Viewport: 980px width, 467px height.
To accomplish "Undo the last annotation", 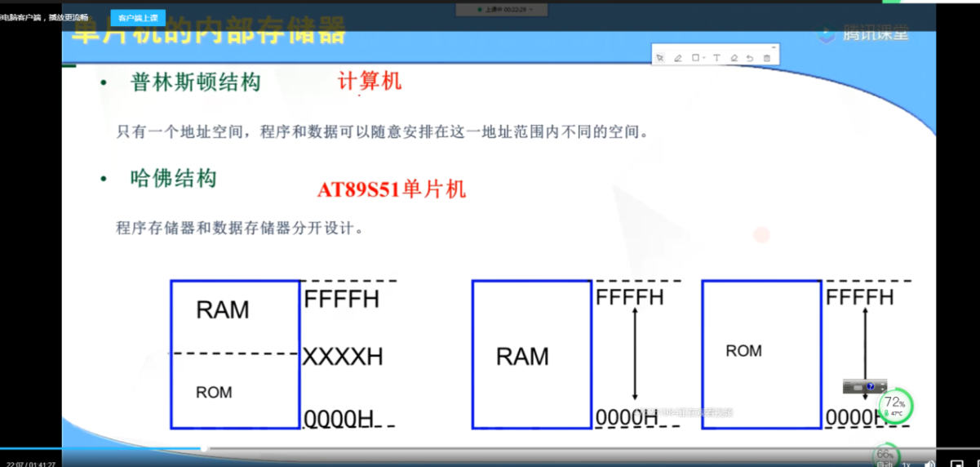I will pos(750,58).
